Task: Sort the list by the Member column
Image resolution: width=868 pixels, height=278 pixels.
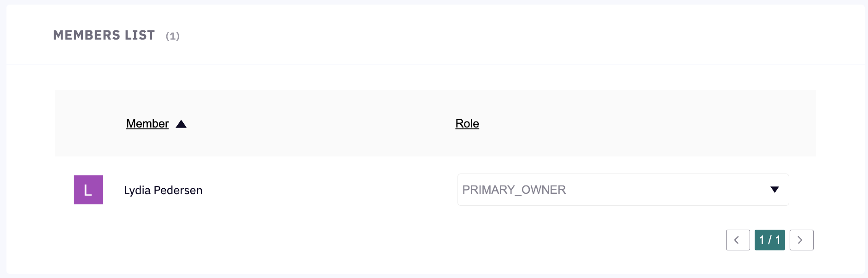Action: tap(147, 123)
